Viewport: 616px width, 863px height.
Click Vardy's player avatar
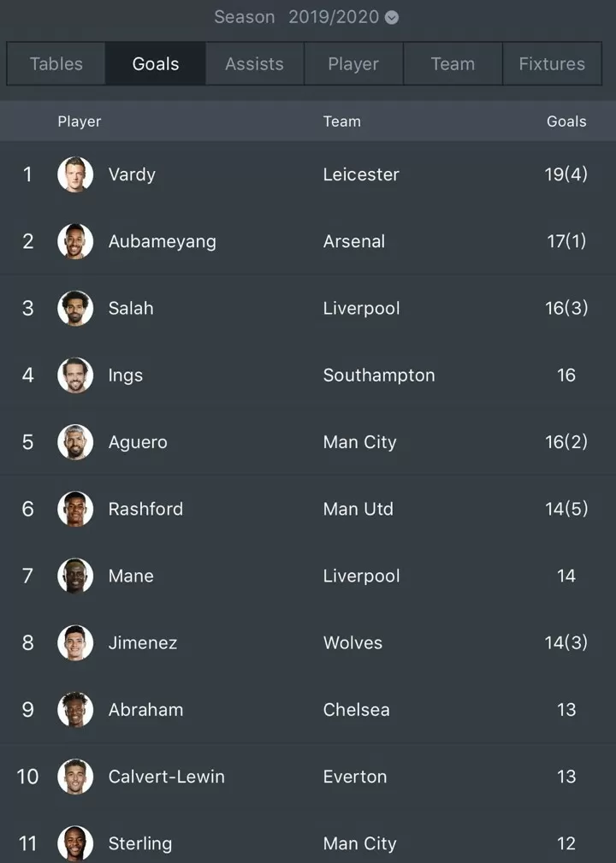pos(75,174)
